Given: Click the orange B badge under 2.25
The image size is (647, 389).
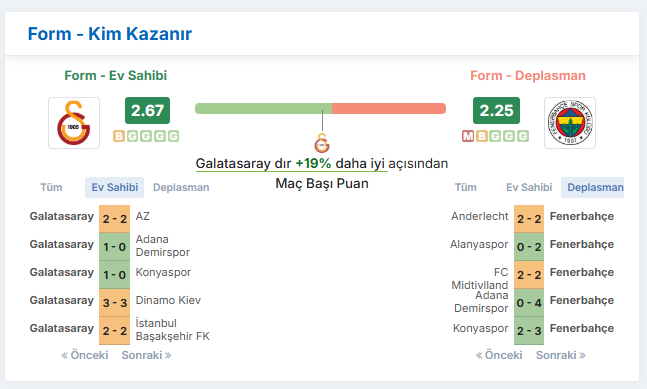Looking at the screenshot, I should (482, 136).
